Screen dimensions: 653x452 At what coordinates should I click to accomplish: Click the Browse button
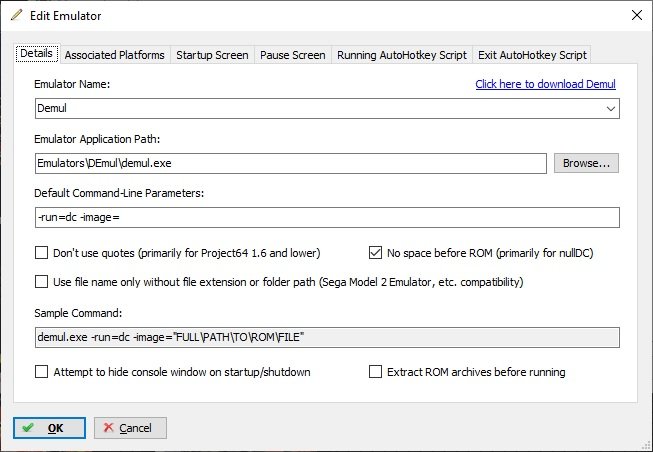click(x=586, y=163)
